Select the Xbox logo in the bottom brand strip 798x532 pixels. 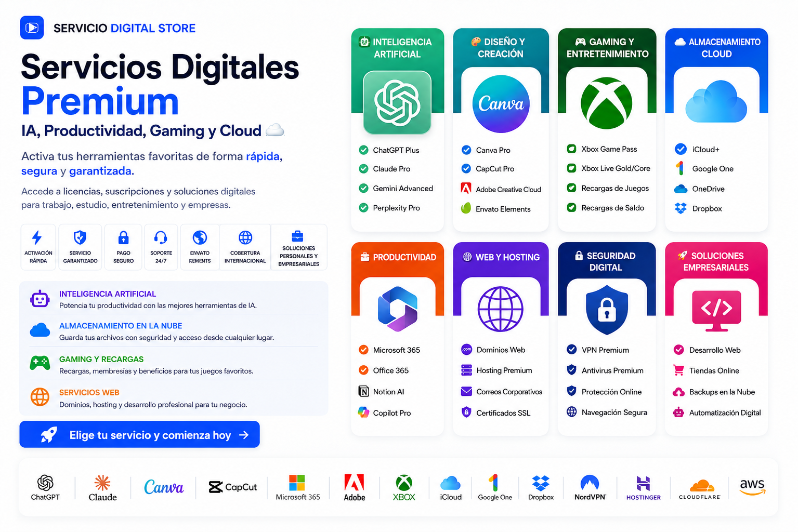(x=404, y=487)
